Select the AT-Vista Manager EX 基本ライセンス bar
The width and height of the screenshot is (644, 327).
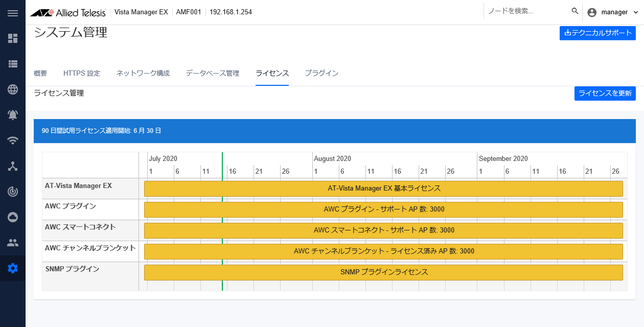(383, 189)
